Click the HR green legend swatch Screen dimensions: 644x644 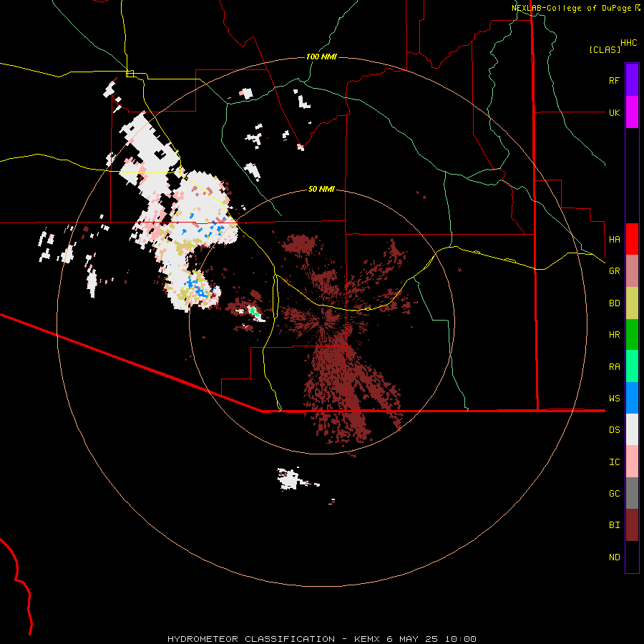pos(632,335)
